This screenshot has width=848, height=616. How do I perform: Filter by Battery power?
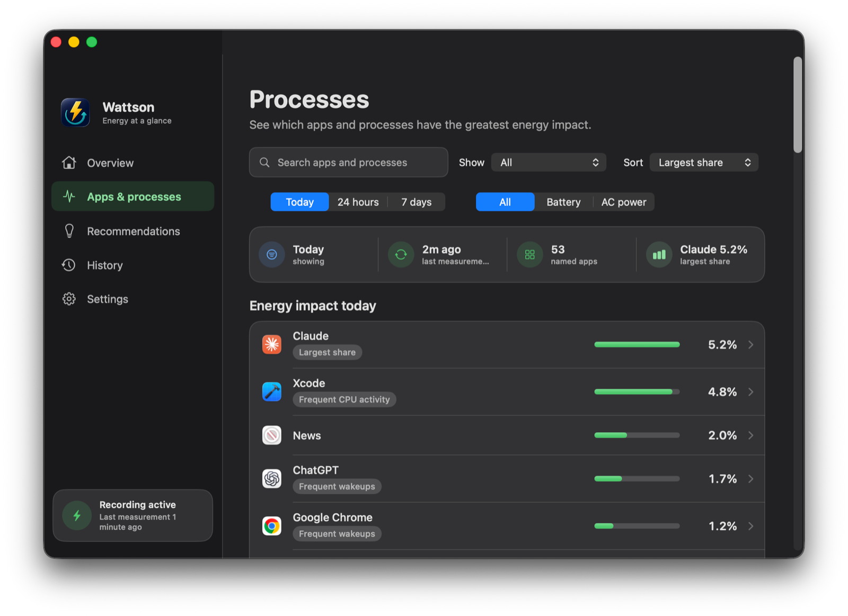tap(563, 202)
